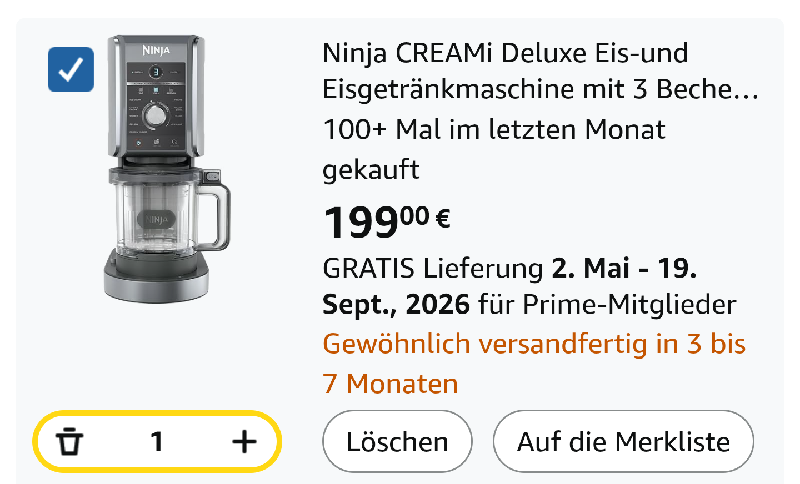Image resolution: width=800 pixels, height=484 pixels.
Task: Click the truncated title line ending in Beche…
Action: pos(540,89)
